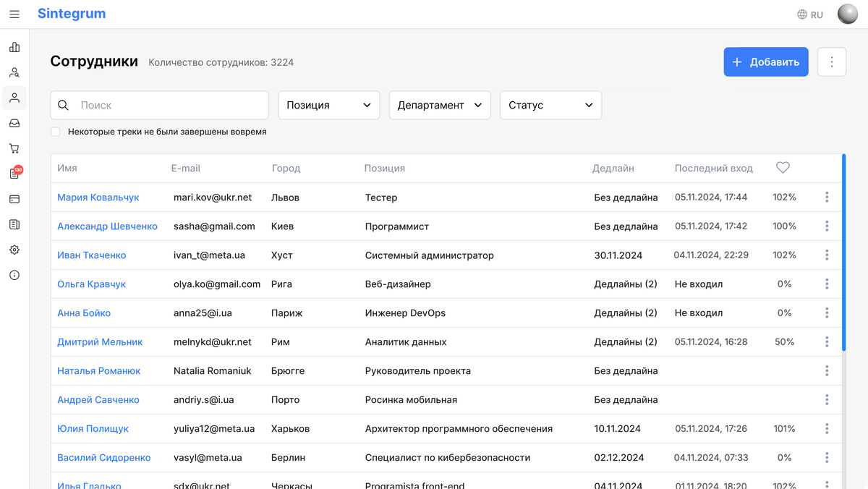This screenshot has width=868, height=489.
Task: Click the Дедлайны (2) cell for Ольга Кравчук
Action: click(626, 284)
